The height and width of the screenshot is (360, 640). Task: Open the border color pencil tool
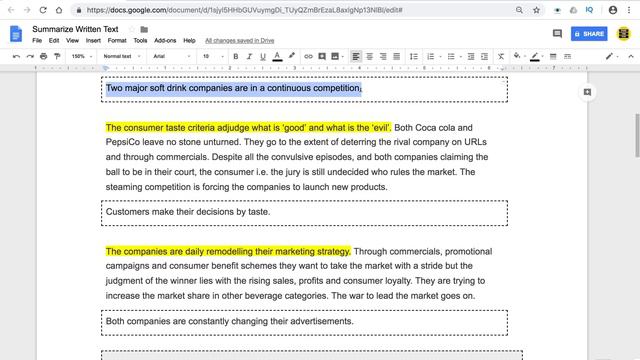[535, 56]
